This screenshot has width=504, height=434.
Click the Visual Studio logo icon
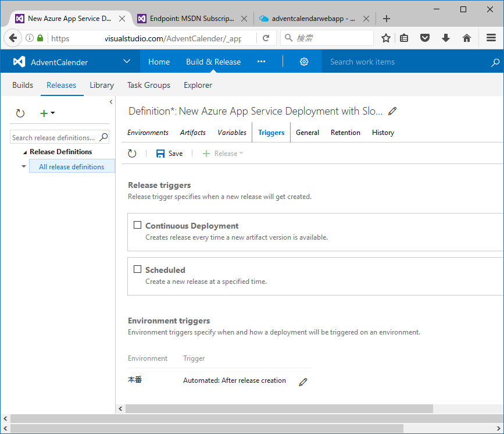tap(19, 62)
